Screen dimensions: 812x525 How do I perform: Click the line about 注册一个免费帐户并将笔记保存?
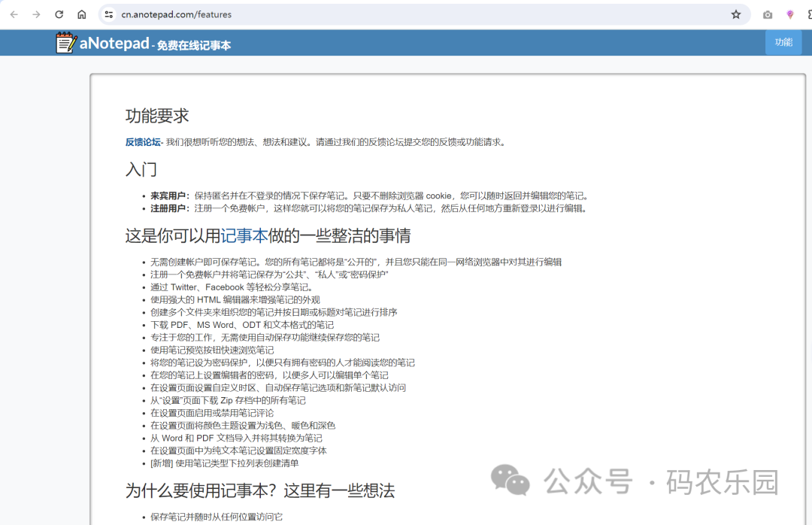click(x=269, y=275)
